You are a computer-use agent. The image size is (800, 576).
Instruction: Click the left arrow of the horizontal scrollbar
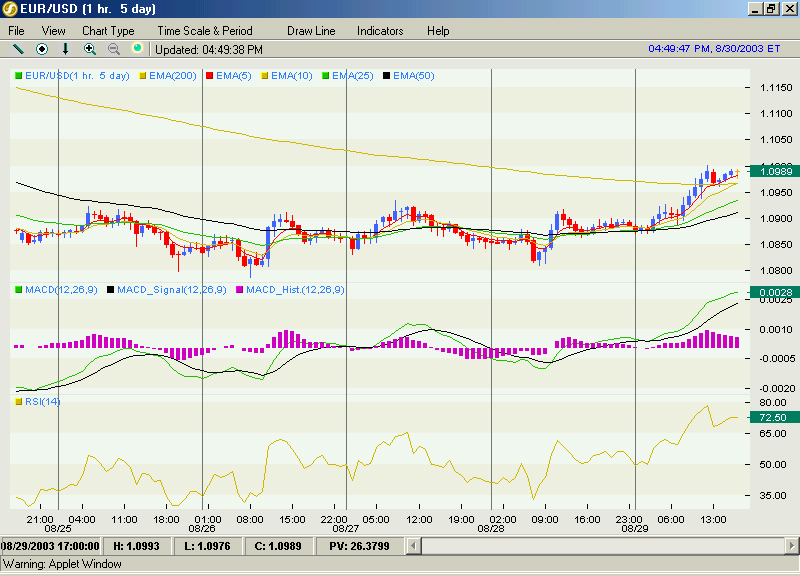(414, 546)
